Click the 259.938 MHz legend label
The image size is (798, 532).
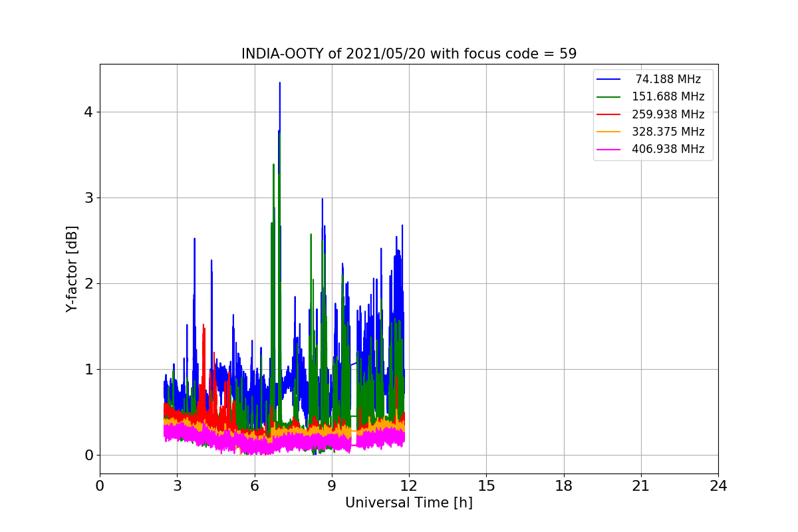(668, 114)
